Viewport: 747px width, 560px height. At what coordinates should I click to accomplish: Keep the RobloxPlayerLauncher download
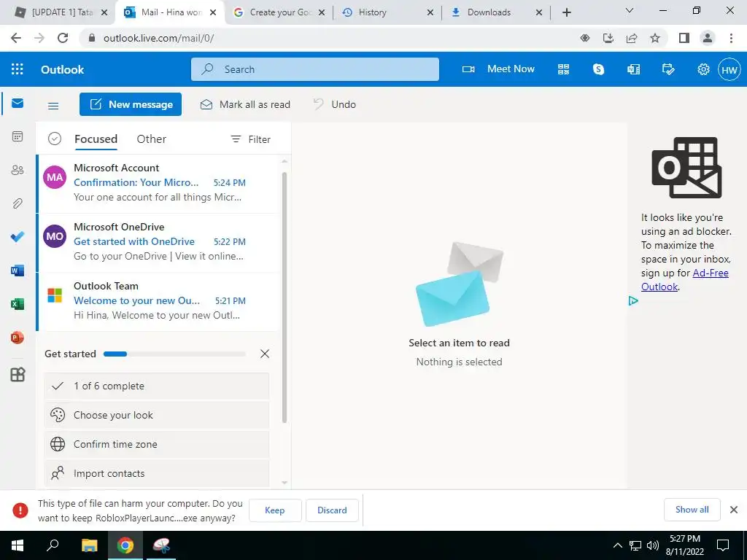(x=275, y=510)
